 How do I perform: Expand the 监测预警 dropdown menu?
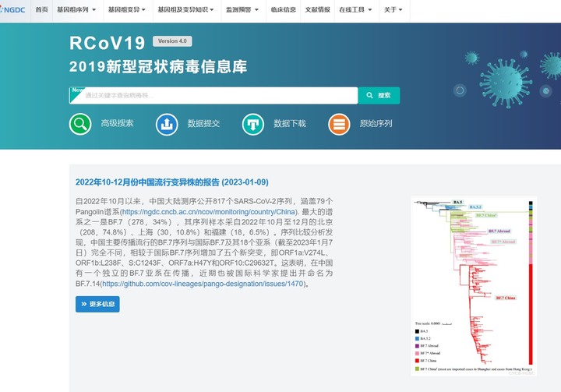point(242,9)
